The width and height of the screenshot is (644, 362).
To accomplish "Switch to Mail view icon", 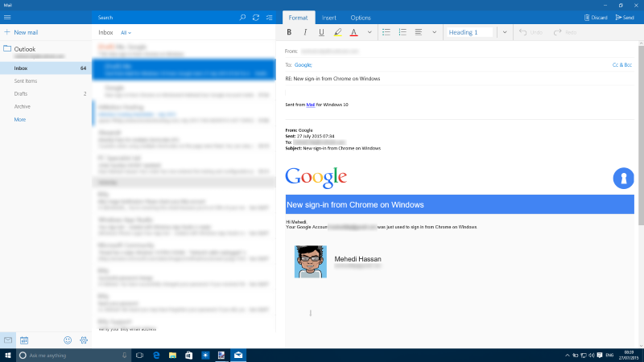I will [x=8, y=340].
